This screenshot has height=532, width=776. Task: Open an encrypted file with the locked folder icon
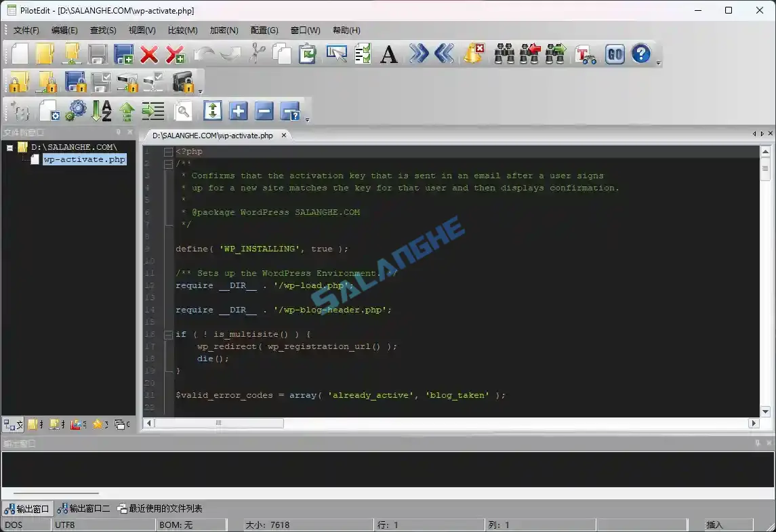click(x=18, y=82)
